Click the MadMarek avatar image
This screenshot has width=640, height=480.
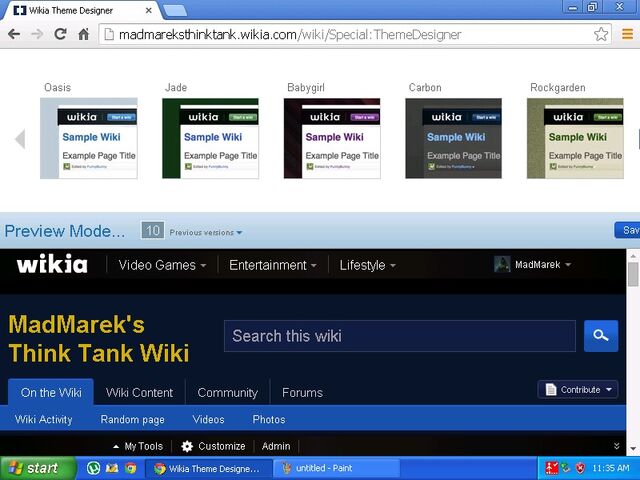click(x=502, y=264)
